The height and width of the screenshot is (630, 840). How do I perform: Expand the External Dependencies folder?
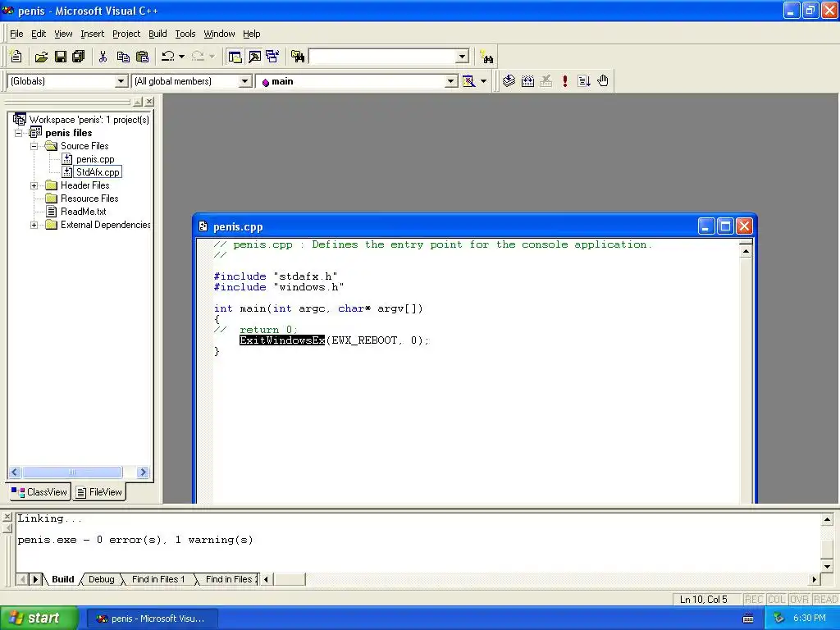pos(34,225)
